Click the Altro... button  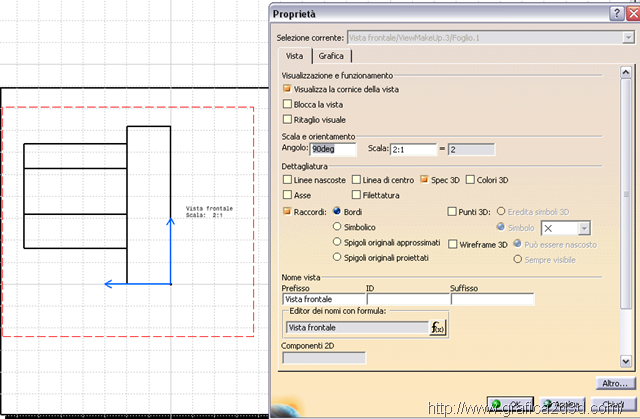614,383
